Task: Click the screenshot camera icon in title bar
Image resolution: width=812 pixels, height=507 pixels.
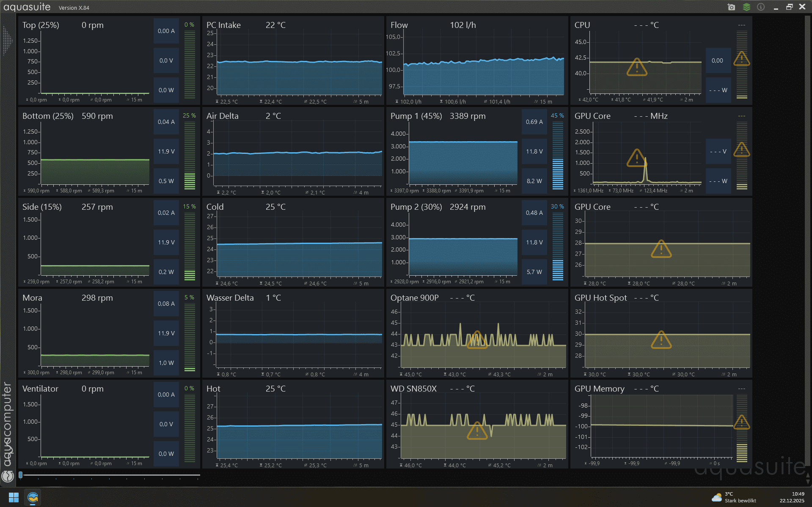Action: [731, 7]
